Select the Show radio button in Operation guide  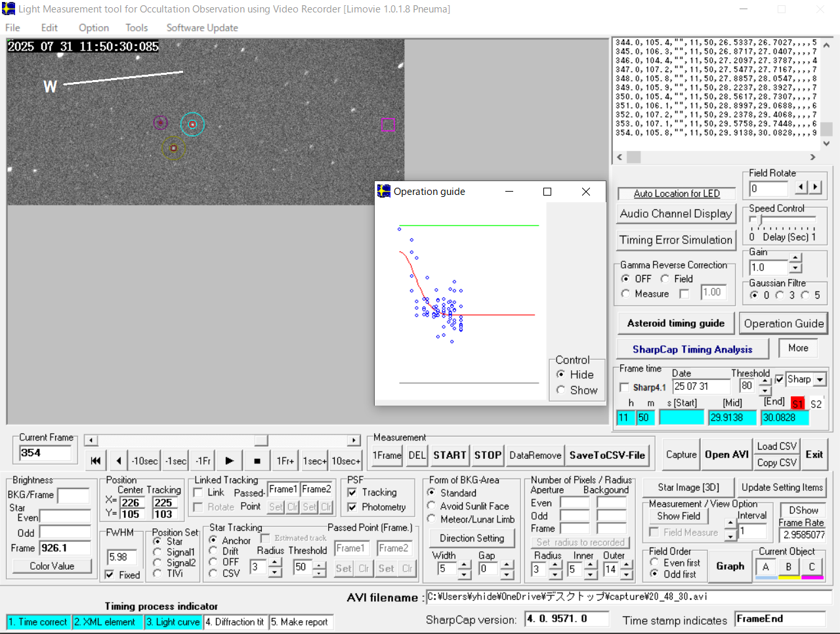point(561,390)
